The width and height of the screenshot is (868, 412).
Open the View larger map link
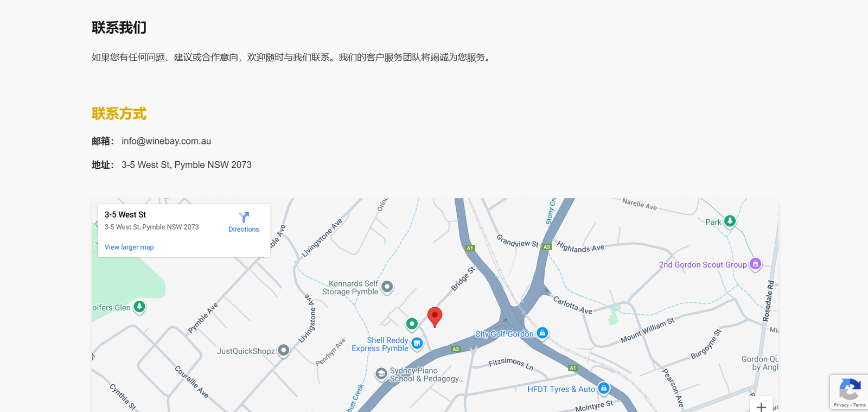(x=129, y=247)
